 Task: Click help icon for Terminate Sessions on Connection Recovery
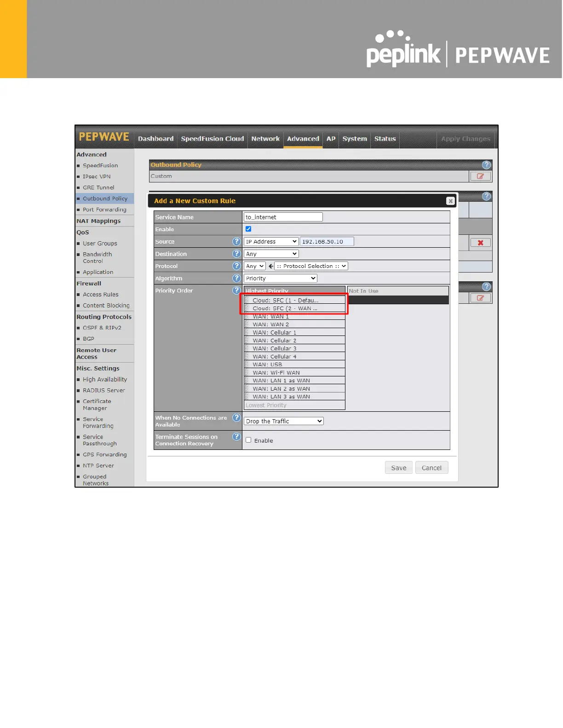pos(236,437)
